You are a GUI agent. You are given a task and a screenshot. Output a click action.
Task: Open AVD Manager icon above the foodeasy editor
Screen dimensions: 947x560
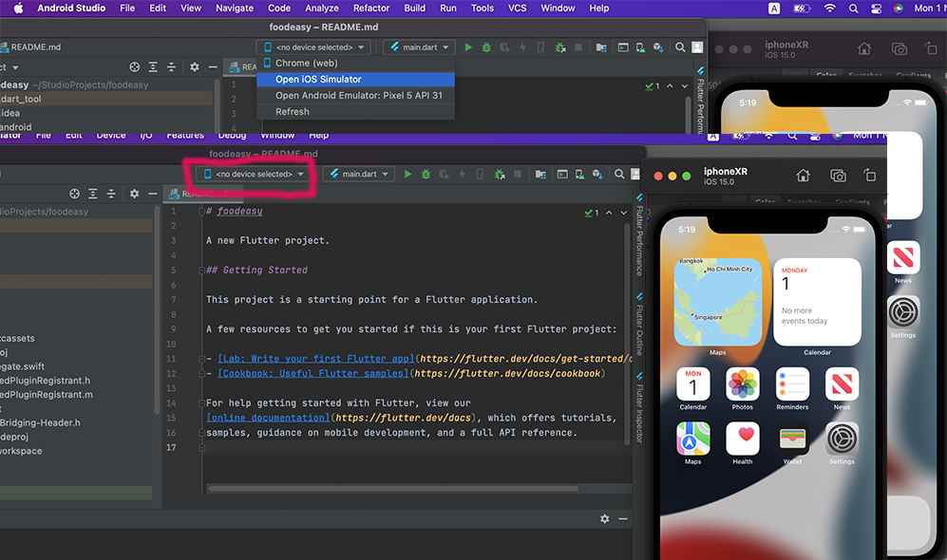[579, 174]
